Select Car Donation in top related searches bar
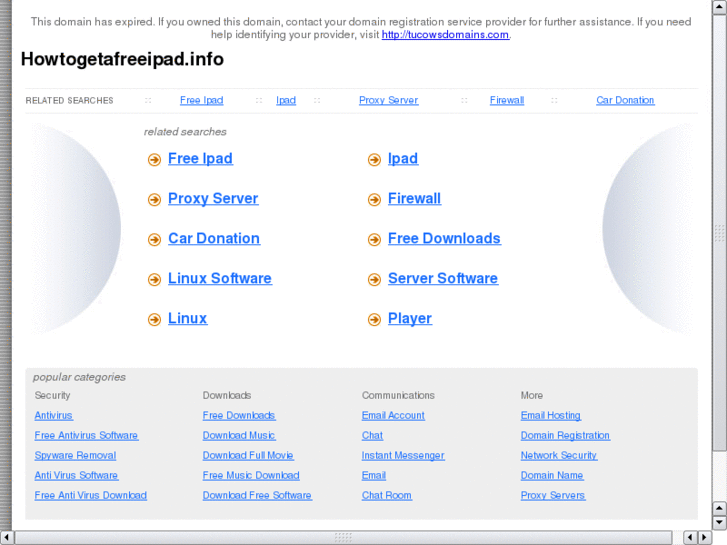The width and height of the screenshot is (727, 545). [625, 100]
